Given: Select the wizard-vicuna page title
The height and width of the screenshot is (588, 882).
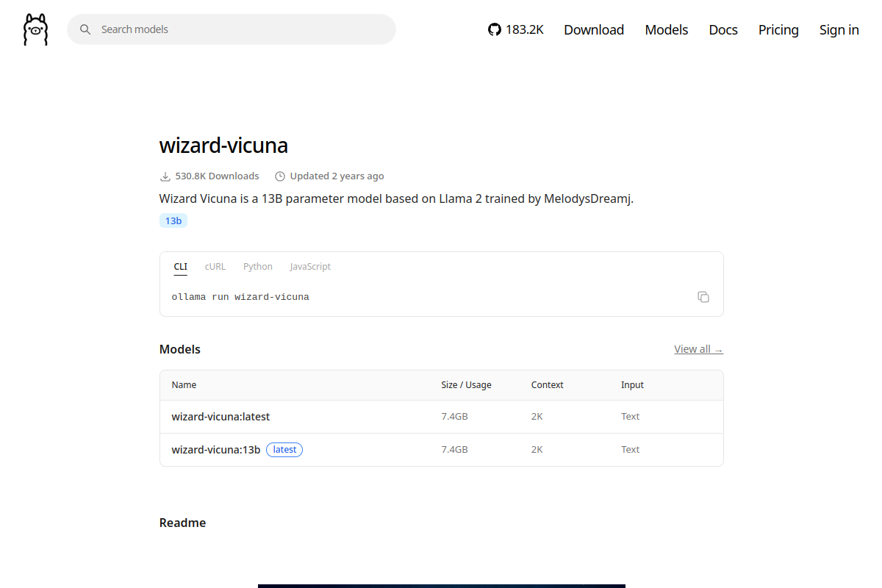Looking at the screenshot, I should 223,145.
